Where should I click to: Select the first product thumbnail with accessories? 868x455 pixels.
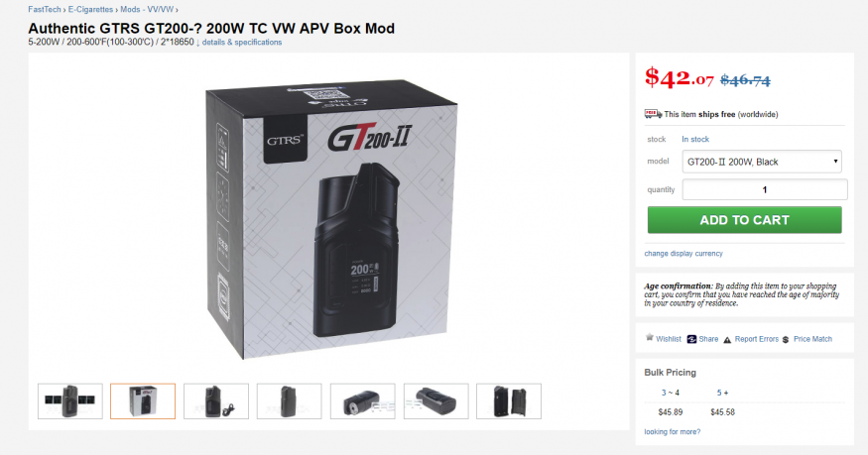(70, 400)
